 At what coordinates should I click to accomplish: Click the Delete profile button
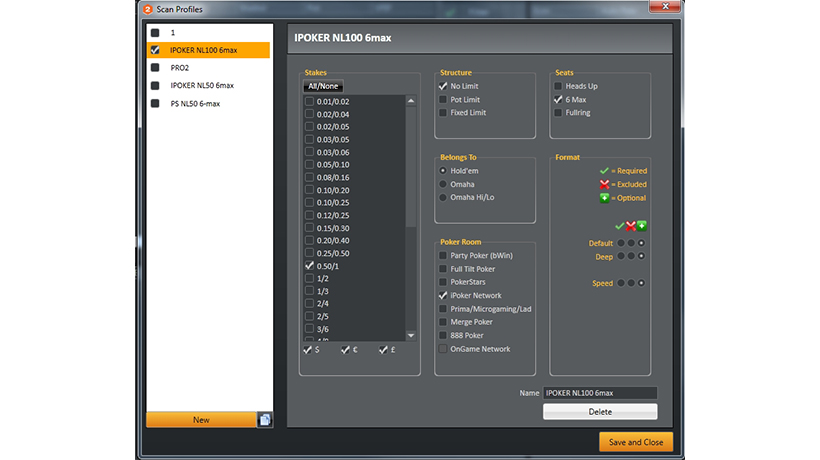[x=600, y=412]
